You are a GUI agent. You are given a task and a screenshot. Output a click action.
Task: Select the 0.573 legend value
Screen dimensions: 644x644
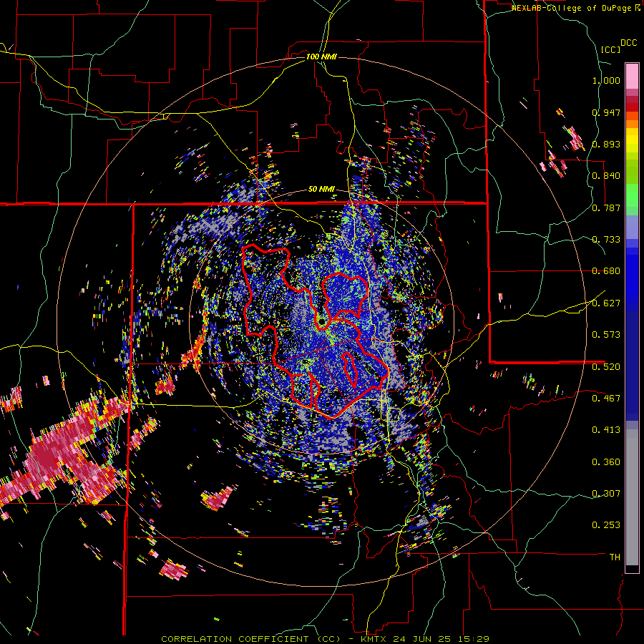(606, 335)
